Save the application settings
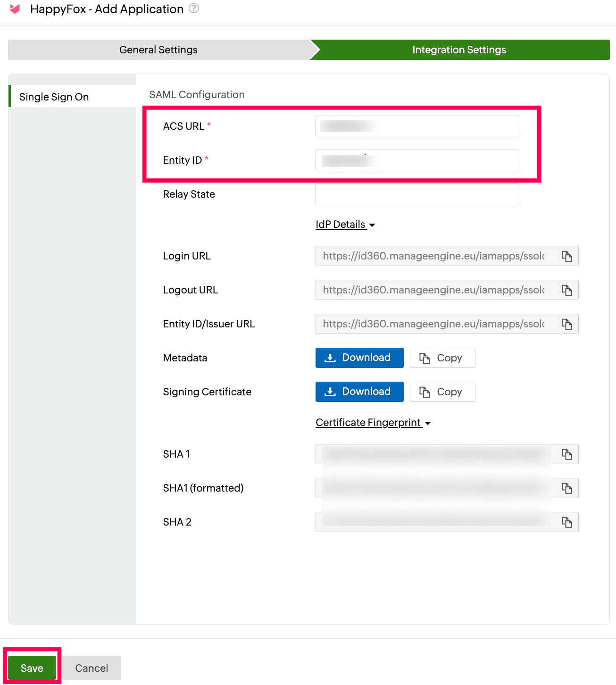616x685 pixels. (32, 668)
